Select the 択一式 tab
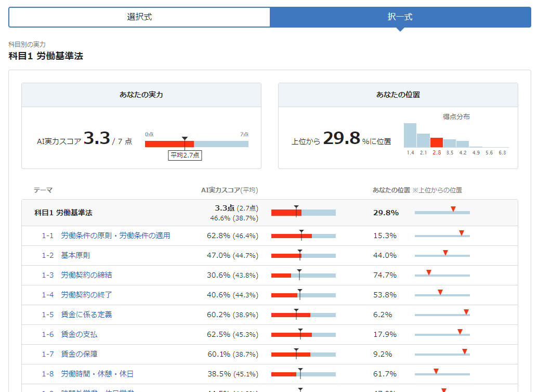 click(400, 17)
